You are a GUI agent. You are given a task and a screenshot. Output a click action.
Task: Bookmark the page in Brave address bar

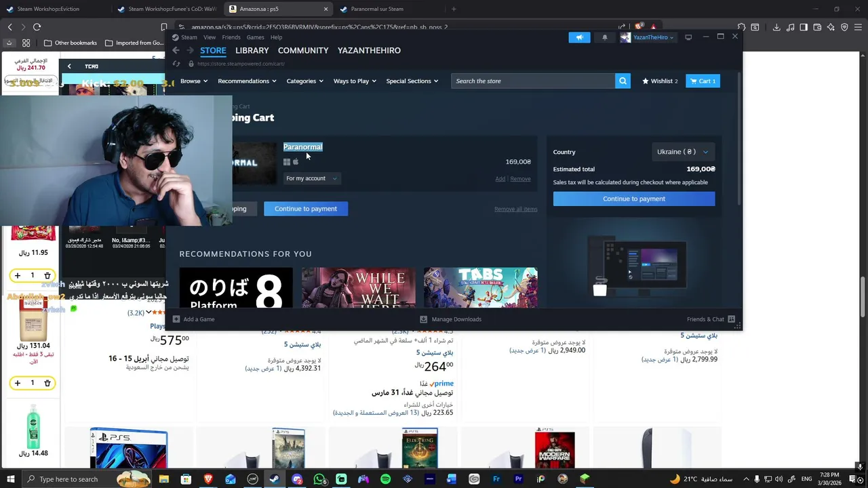pos(164,27)
